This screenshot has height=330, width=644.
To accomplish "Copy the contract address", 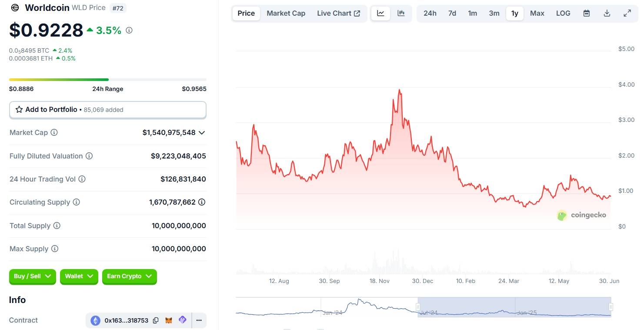I will point(156,320).
